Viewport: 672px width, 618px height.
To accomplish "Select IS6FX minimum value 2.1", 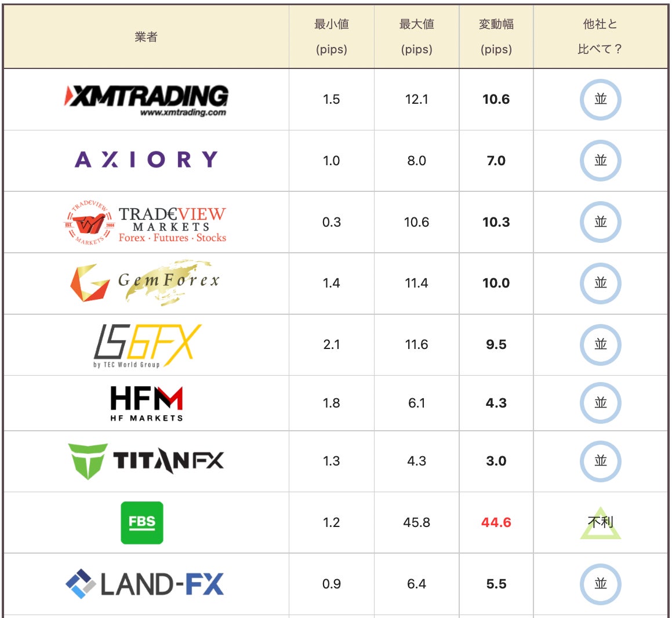I will pyautogui.click(x=331, y=344).
